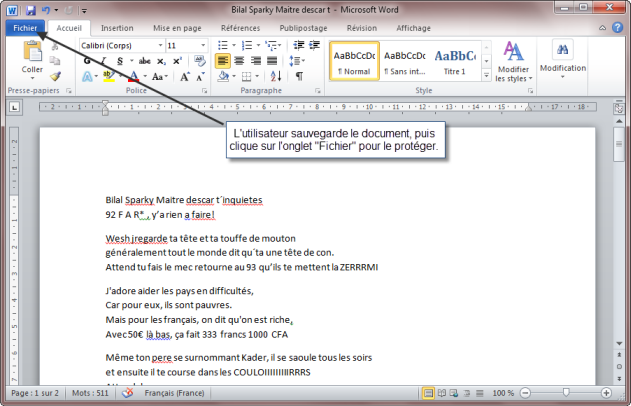This screenshot has height=406, width=631.
Task: Click the Modifier les styles icon
Action: tap(513, 60)
